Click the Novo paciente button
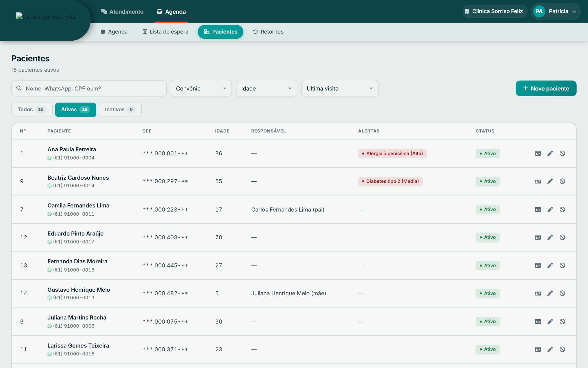Image resolution: width=588 pixels, height=368 pixels. click(x=546, y=88)
